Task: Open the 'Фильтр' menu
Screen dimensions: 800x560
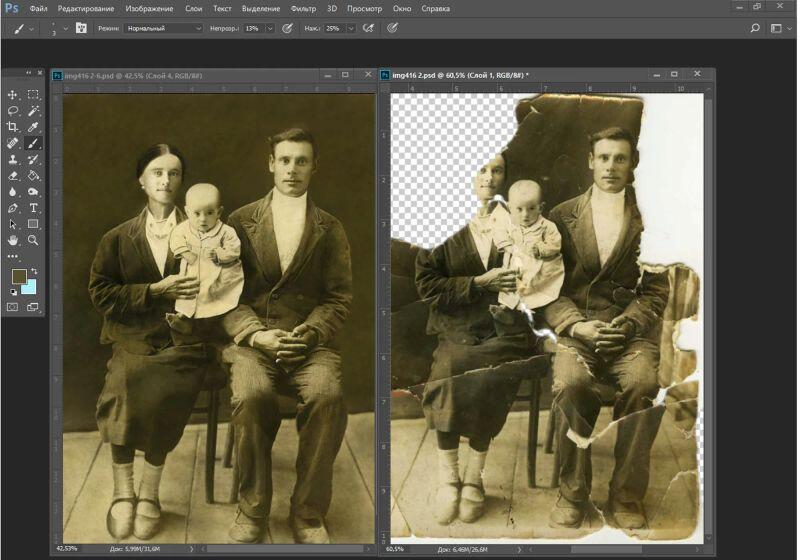Action: pos(303,8)
